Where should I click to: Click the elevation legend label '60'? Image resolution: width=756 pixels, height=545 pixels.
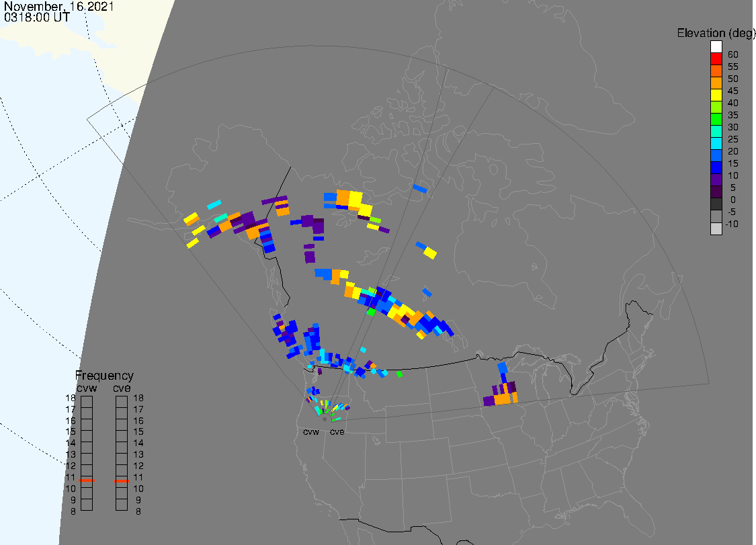click(733, 54)
